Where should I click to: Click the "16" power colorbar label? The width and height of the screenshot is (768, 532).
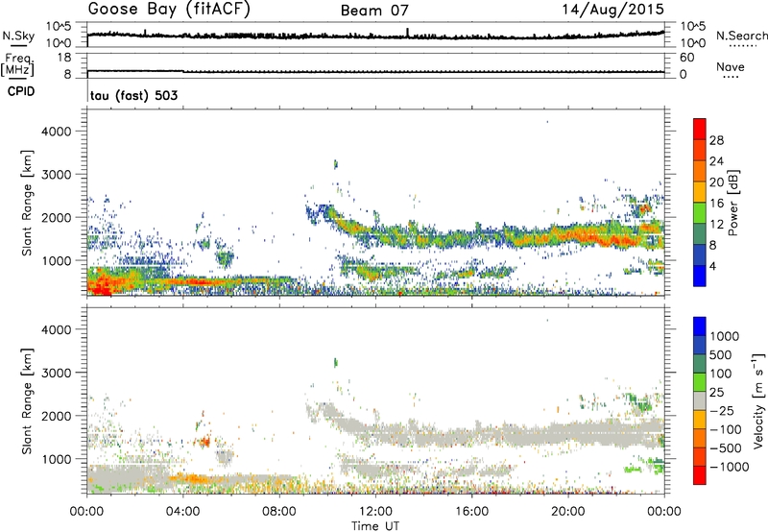pos(716,204)
